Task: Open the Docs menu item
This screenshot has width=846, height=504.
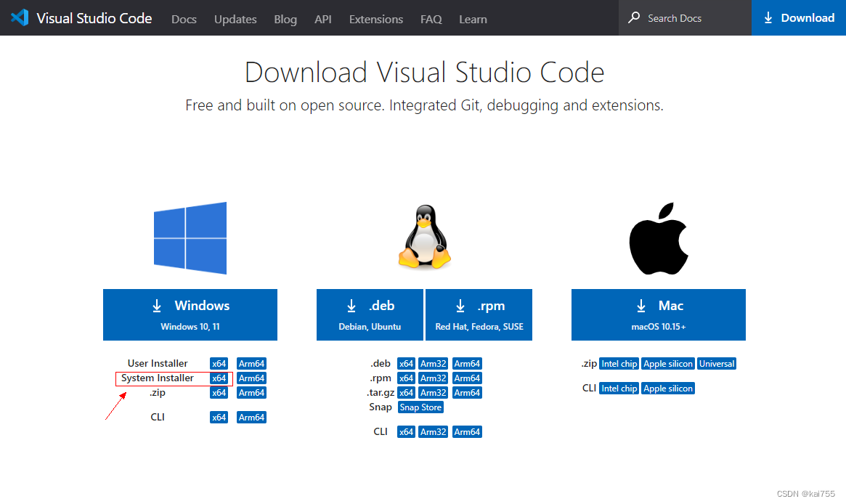Action: (184, 20)
